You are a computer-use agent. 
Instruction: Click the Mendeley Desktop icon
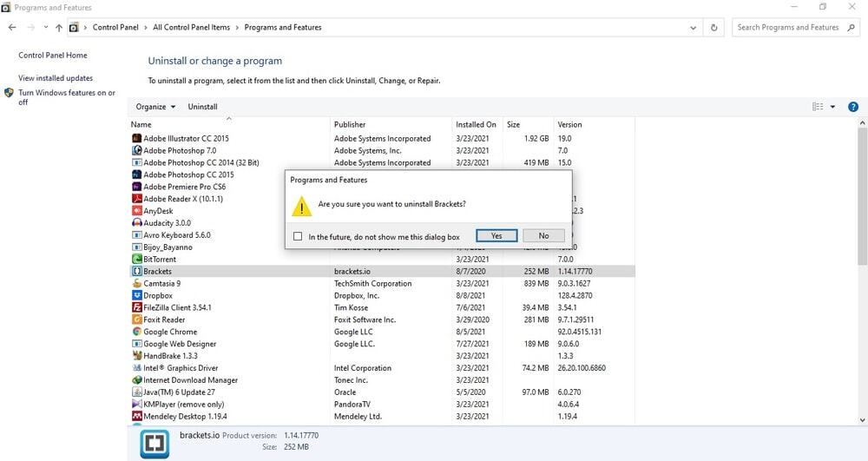(x=137, y=416)
